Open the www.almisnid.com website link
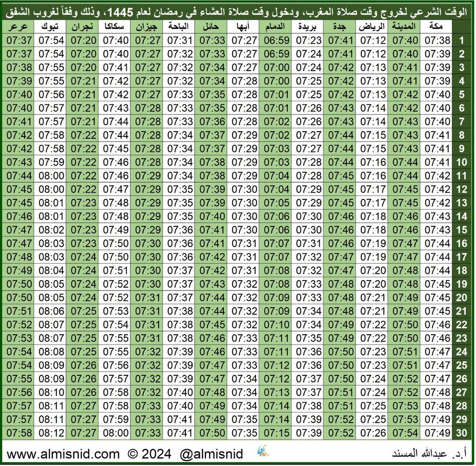The width and height of the screenshot is (476, 466). pos(63,453)
